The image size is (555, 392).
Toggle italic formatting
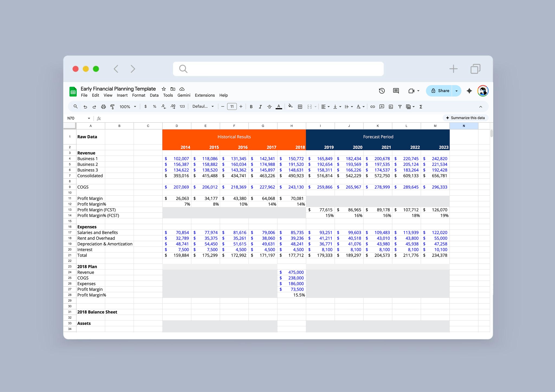[x=260, y=107]
